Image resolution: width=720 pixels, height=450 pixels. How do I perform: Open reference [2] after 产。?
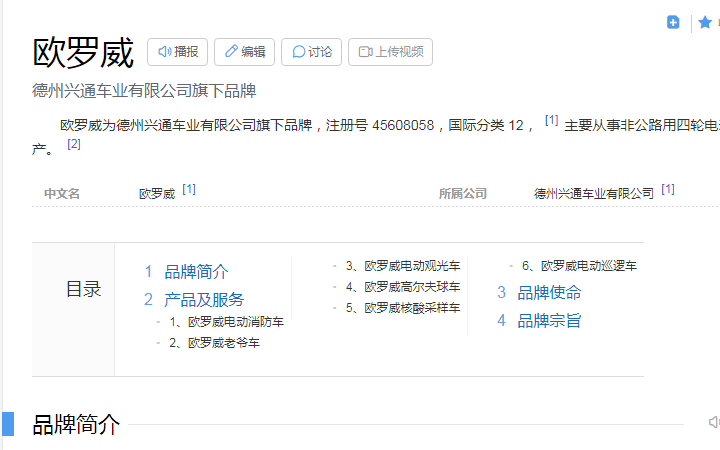tap(74, 144)
